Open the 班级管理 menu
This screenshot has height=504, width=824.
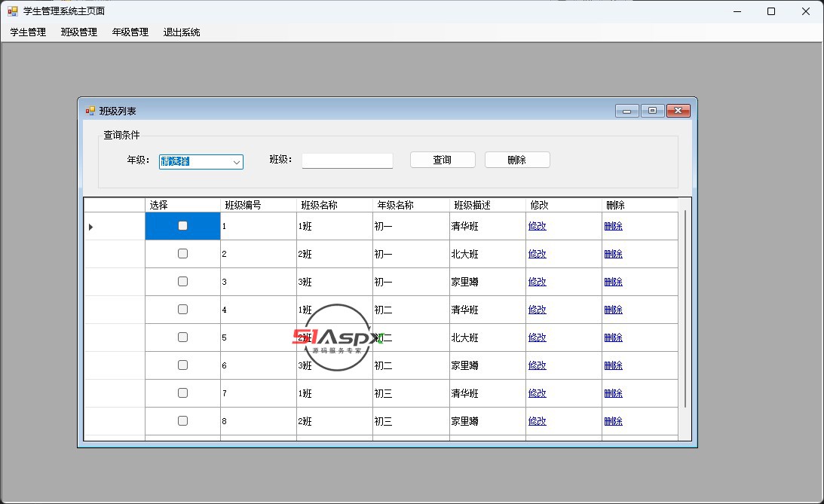[79, 32]
